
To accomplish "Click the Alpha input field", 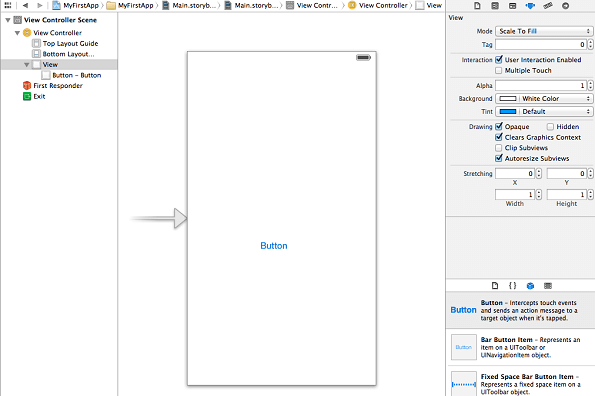I will [541, 86].
